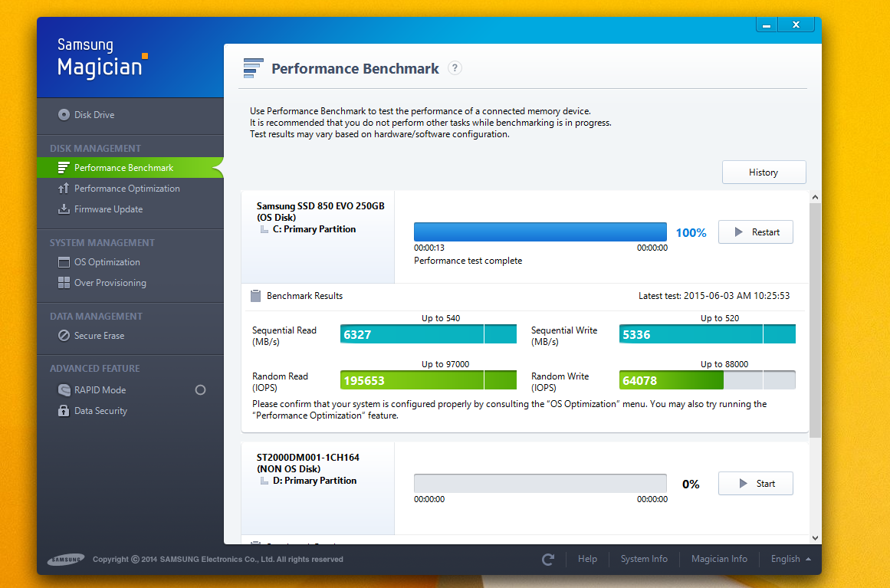Click the Performance Benchmark header icon
The height and width of the screenshot is (588, 890).
coord(253,68)
